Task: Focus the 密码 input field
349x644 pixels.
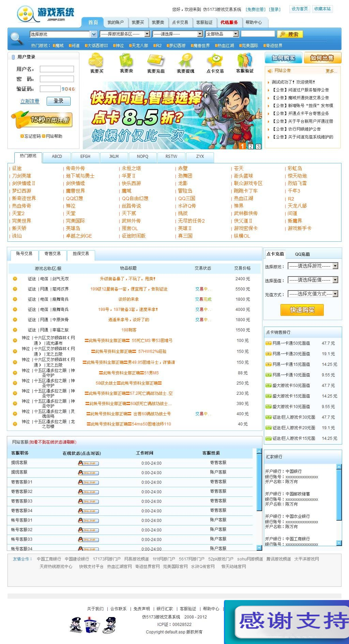Action: [x=57, y=79]
